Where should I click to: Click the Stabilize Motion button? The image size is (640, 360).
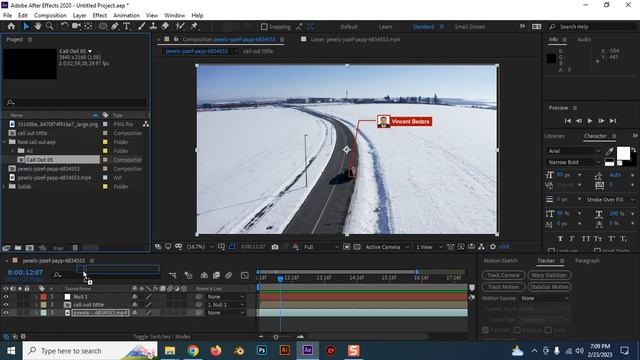[x=549, y=287]
